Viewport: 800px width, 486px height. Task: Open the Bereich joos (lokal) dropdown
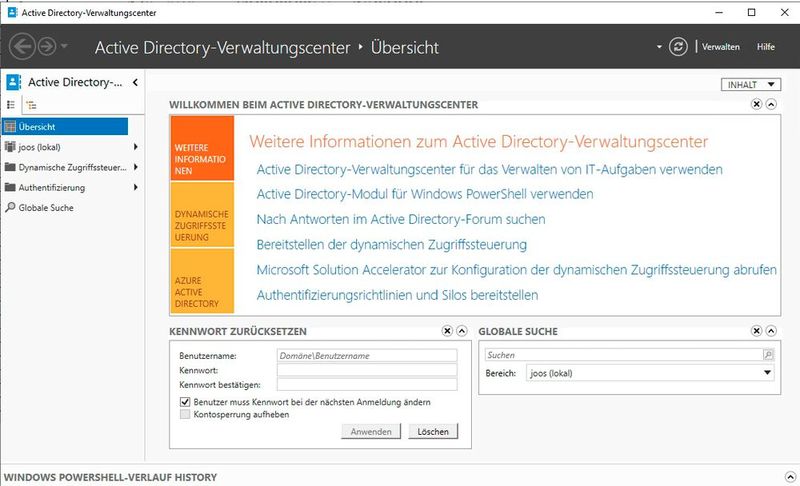[650, 373]
